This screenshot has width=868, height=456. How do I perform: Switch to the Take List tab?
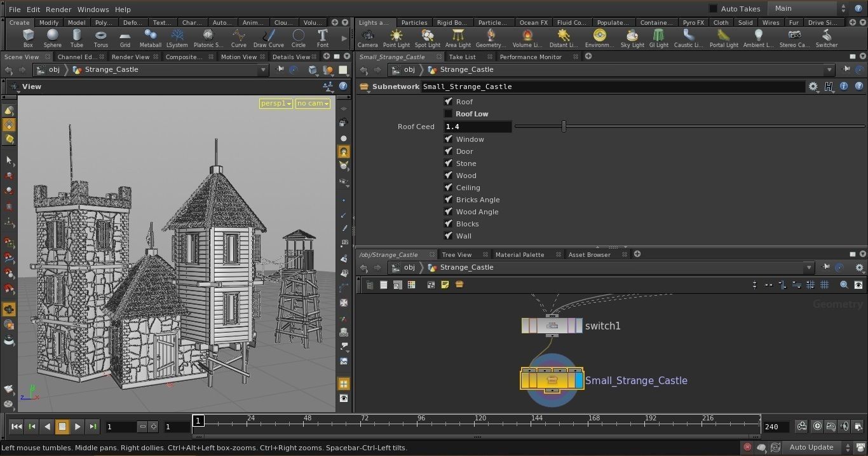coord(462,57)
